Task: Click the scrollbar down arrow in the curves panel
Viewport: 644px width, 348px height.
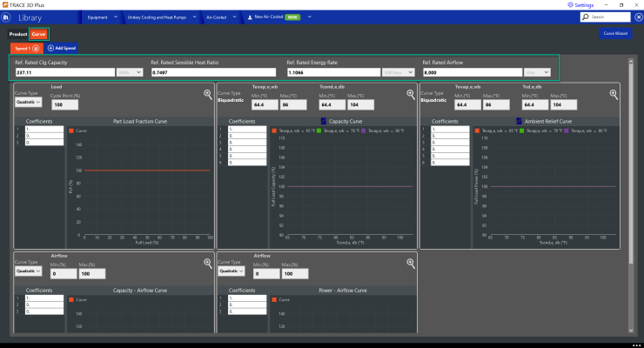Action: point(631,331)
